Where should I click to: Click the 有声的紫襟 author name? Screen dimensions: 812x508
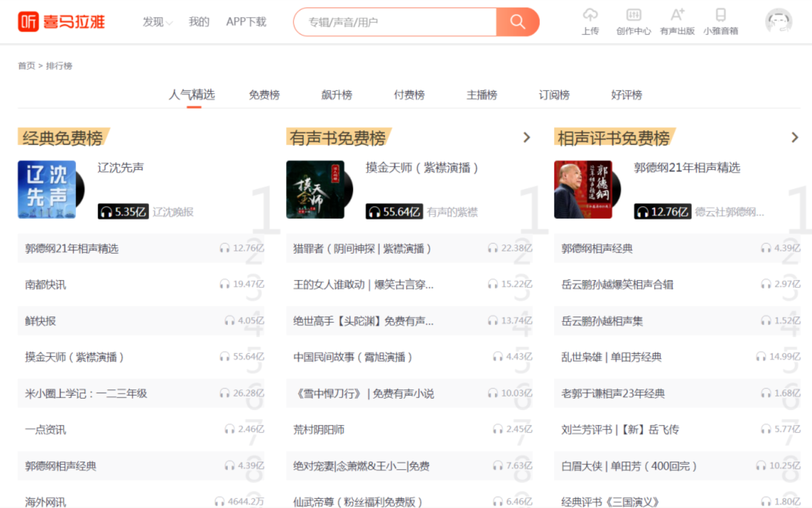(x=452, y=212)
